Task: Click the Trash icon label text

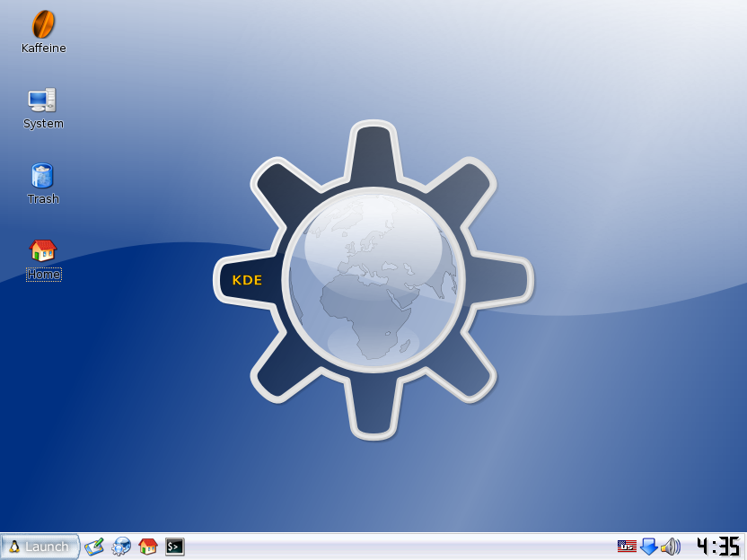Action: [x=43, y=198]
